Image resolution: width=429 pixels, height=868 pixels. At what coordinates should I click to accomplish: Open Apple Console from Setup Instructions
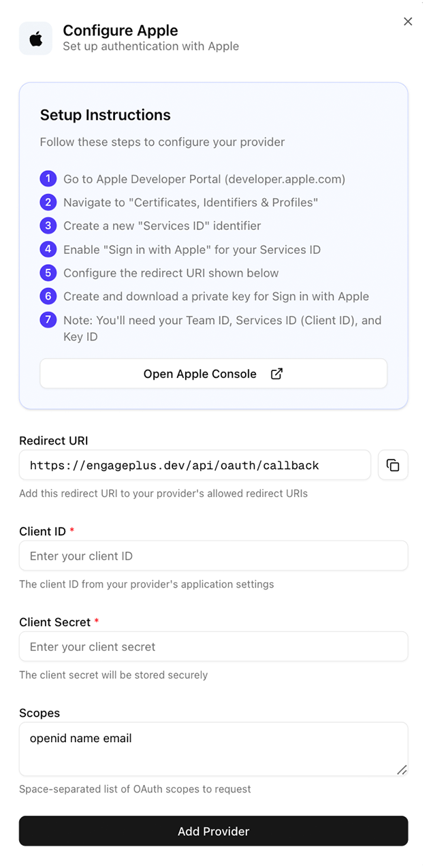coord(200,374)
